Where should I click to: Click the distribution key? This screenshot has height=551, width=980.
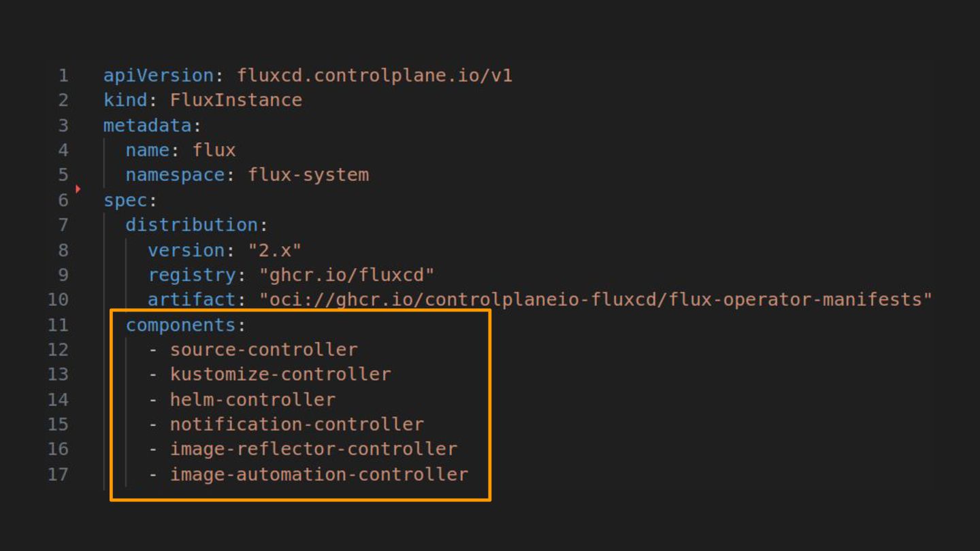click(191, 225)
